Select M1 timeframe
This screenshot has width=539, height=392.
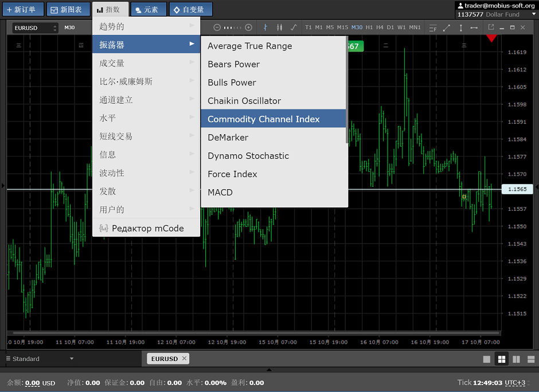tap(319, 28)
